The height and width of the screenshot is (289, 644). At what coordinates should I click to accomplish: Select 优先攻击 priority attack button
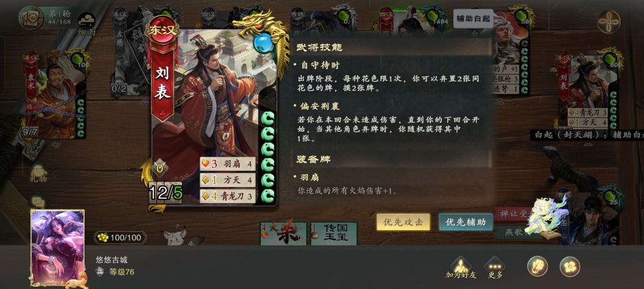[x=403, y=222]
